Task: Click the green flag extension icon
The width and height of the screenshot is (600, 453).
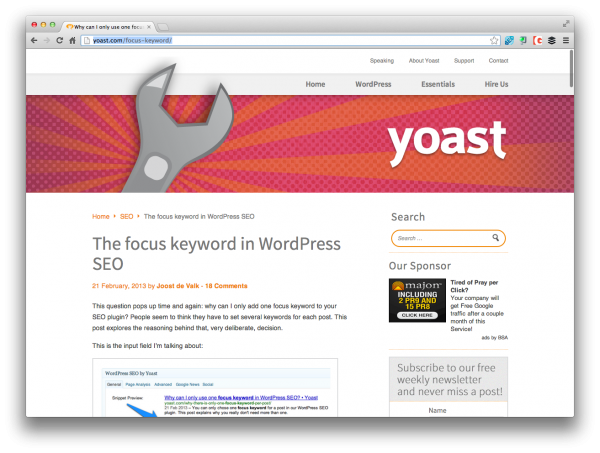Action: (x=523, y=40)
